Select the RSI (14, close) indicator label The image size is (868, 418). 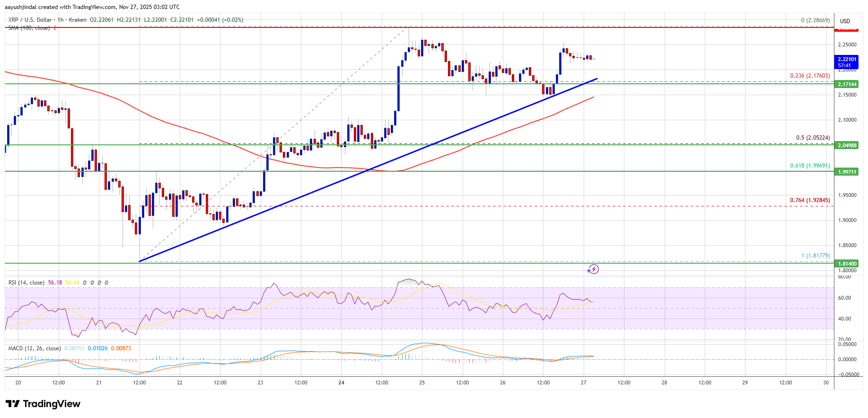click(26, 283)
